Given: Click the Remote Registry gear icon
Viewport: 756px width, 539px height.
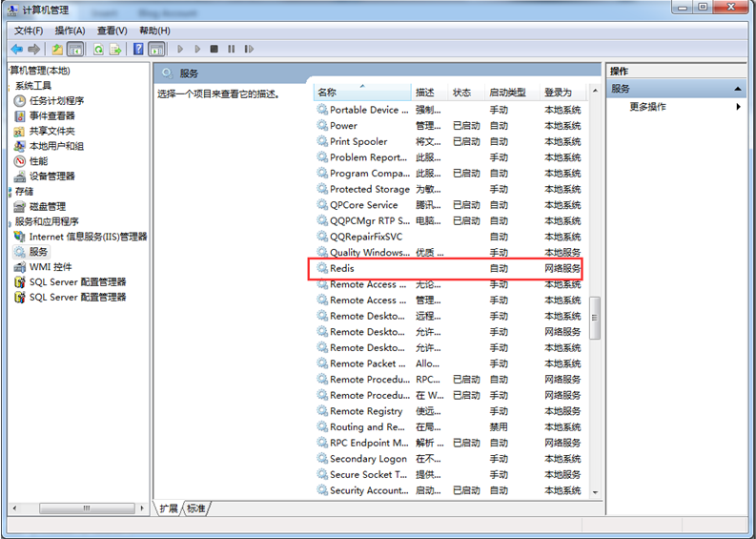Looking at the screenshot, I should pyautogui.click(x=322, y=410).
